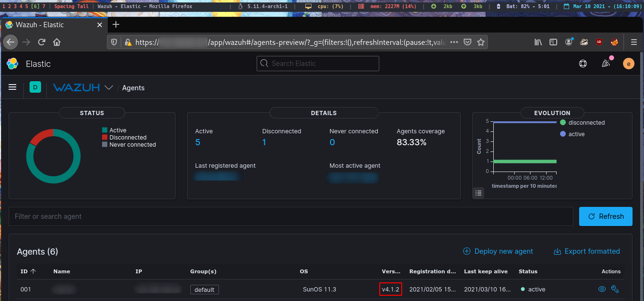The image size is (644, 301).
Task: Click the Refresh button
Action: pyautogui.click(x=606, y=216)
